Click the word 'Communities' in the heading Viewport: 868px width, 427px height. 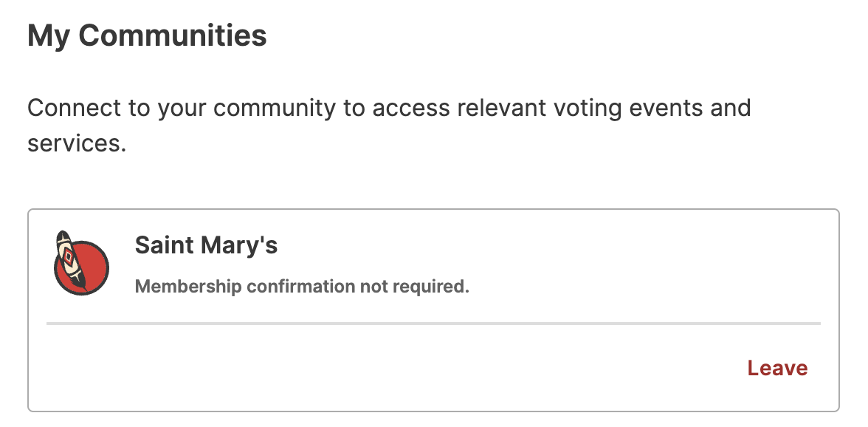pos(173,35)
